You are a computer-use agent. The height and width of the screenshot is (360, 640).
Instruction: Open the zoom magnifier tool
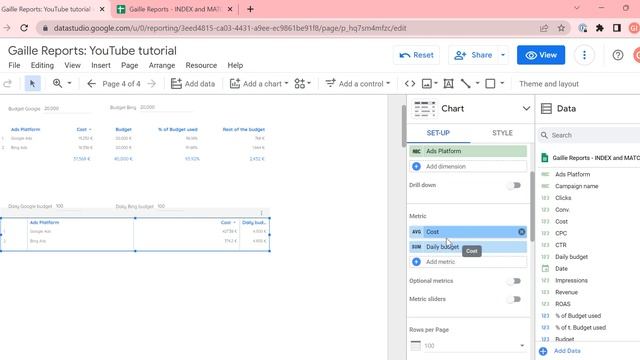58,83
